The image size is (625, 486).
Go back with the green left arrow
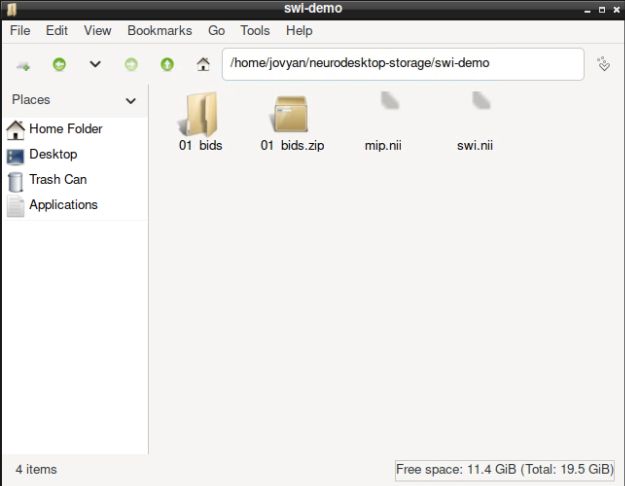[x=59, y=64]
